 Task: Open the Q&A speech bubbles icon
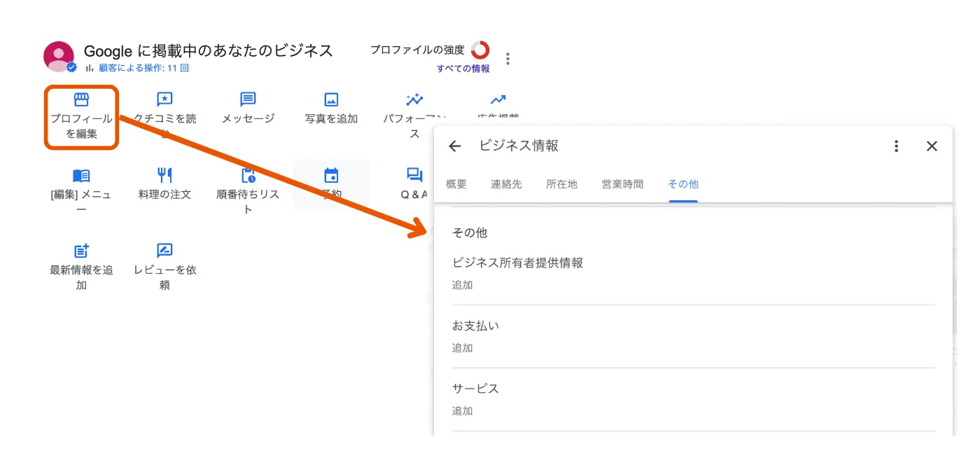[x=414, y=175]
